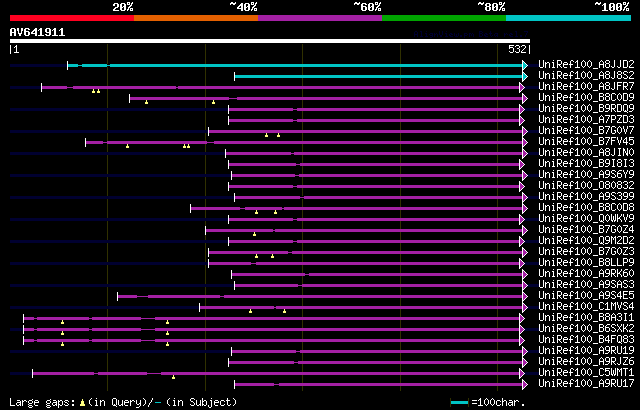Click the cyan alignment bar of A8JJD2
Image resolution: width=640 pixels, height=410 pixels.
tap(295, 65)
